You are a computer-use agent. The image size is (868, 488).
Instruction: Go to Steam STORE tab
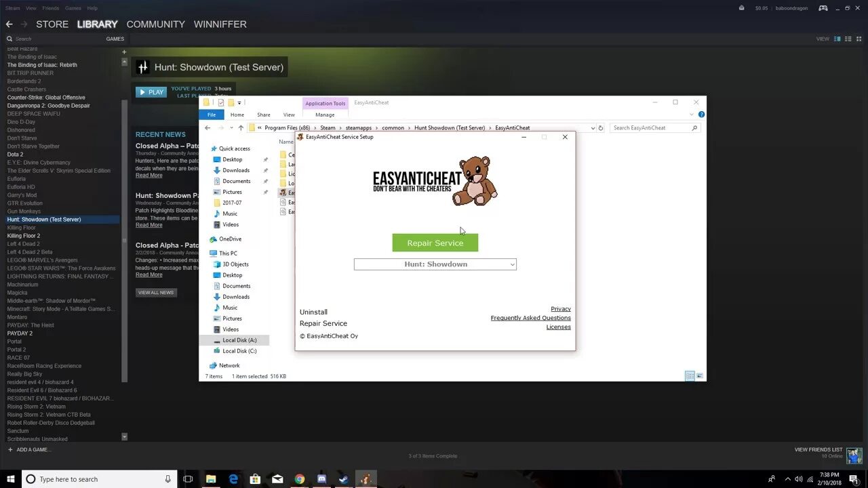point(52,24)
